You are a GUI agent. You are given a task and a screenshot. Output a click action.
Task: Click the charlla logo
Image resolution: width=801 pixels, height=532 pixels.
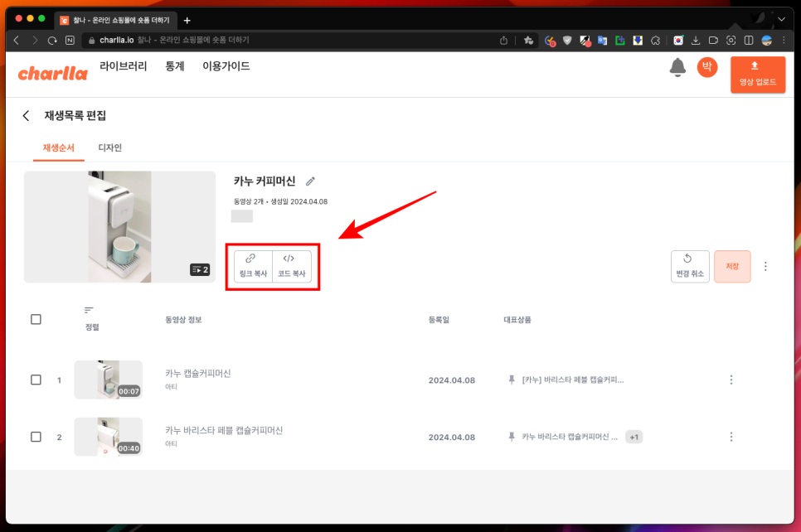coord(52,74)
